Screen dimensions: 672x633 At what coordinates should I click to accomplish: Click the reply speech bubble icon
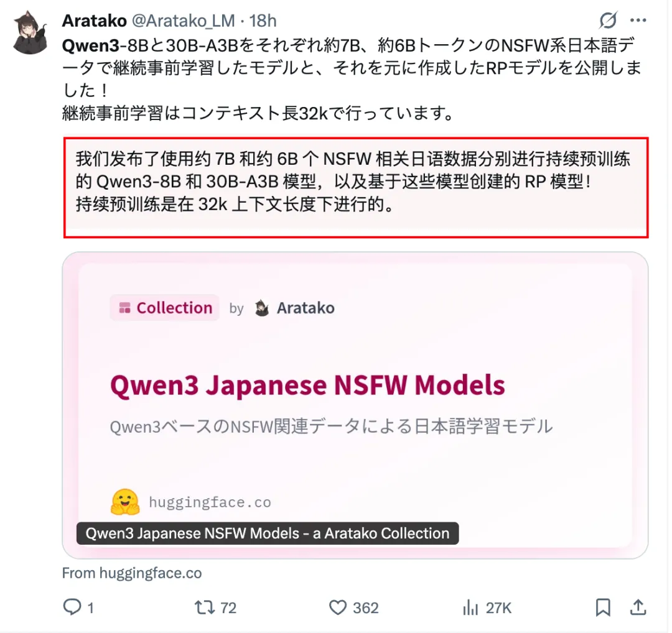[72, 607]
